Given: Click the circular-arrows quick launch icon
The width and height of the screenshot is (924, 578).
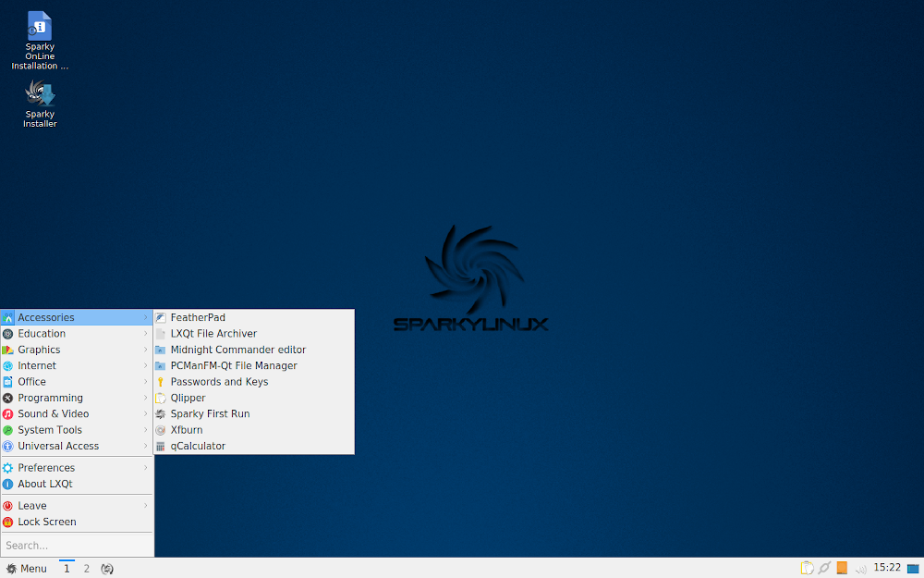Looking at the screenshot, I should click(x=106, y=569).
